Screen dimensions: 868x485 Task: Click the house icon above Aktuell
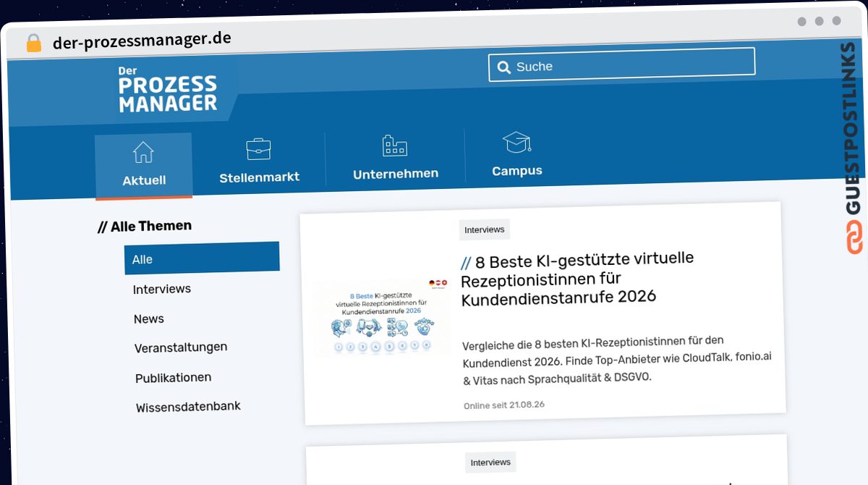pos(143,152)
